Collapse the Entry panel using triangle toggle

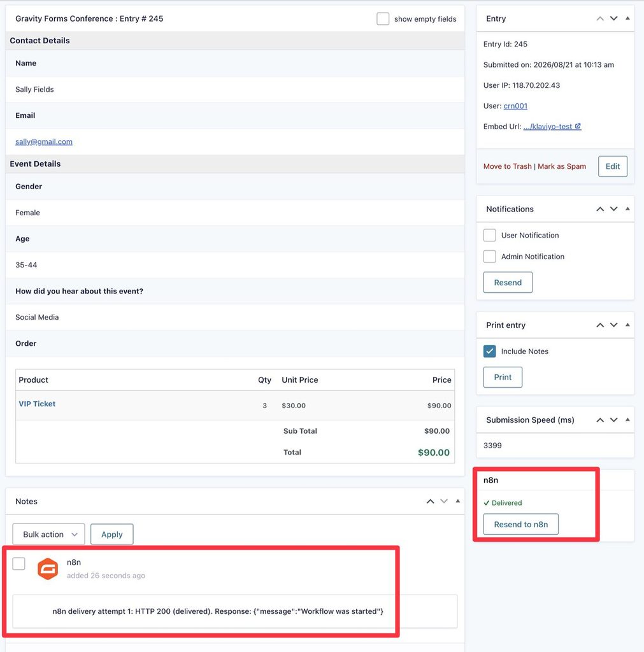(x=627, y=18)
